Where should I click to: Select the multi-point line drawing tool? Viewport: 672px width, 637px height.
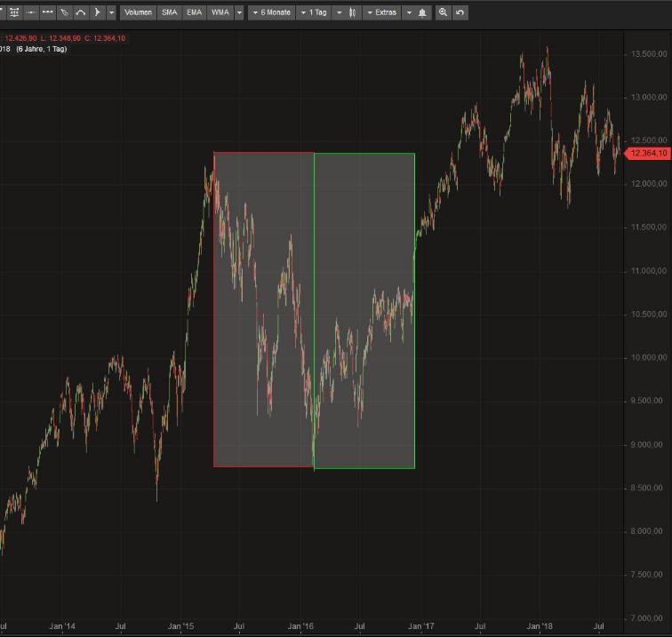(x=48, y=12)
